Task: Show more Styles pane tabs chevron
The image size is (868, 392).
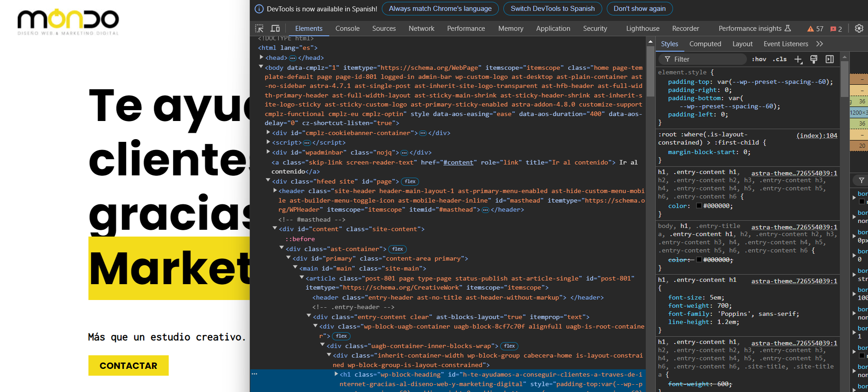Action: click(x=819, y=44)
